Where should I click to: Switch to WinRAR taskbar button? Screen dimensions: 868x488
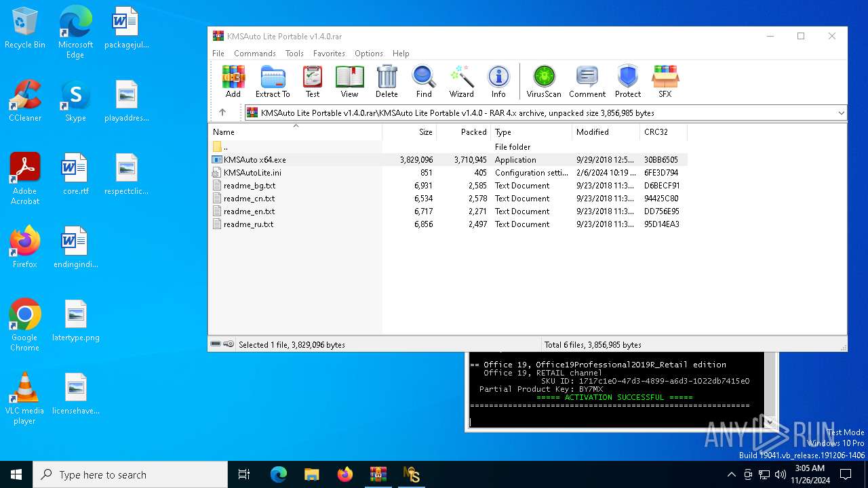[378, 474]
